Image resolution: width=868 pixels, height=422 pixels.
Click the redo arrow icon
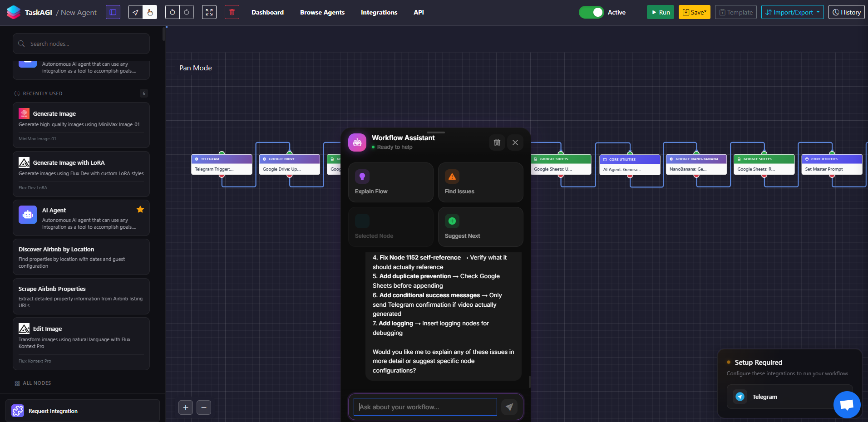click(x=187, y=12)
